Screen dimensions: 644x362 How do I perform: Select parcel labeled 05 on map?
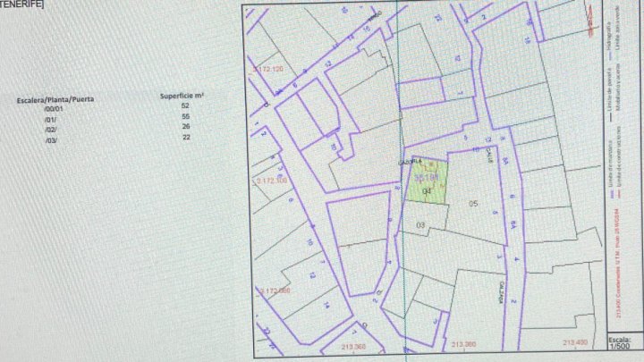(473, 204)
